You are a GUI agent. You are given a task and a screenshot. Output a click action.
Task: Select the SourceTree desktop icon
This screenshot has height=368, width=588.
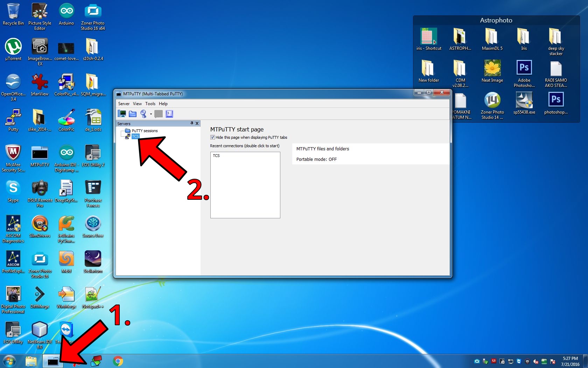[x=93, y=227]
